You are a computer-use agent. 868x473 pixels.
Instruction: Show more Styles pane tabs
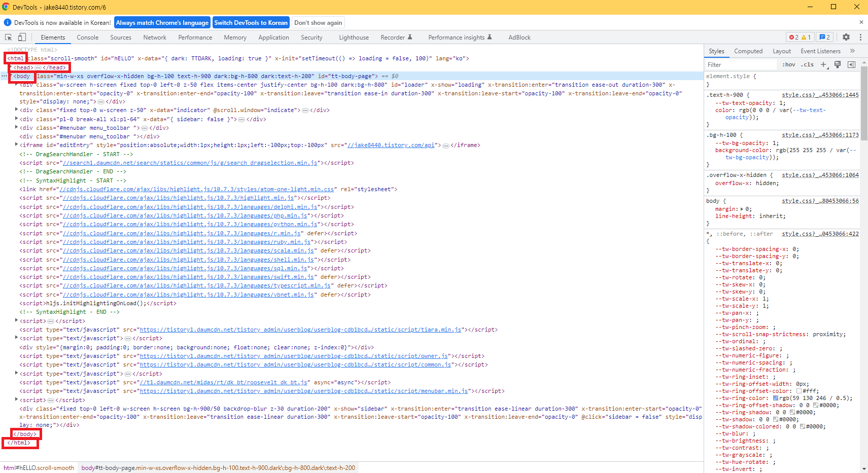tap(852, 51)
